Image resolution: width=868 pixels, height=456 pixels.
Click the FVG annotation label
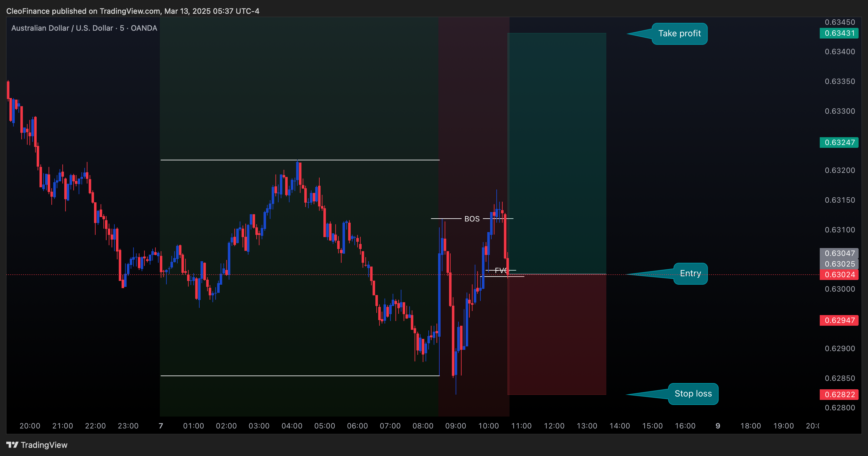coord(501,270)
